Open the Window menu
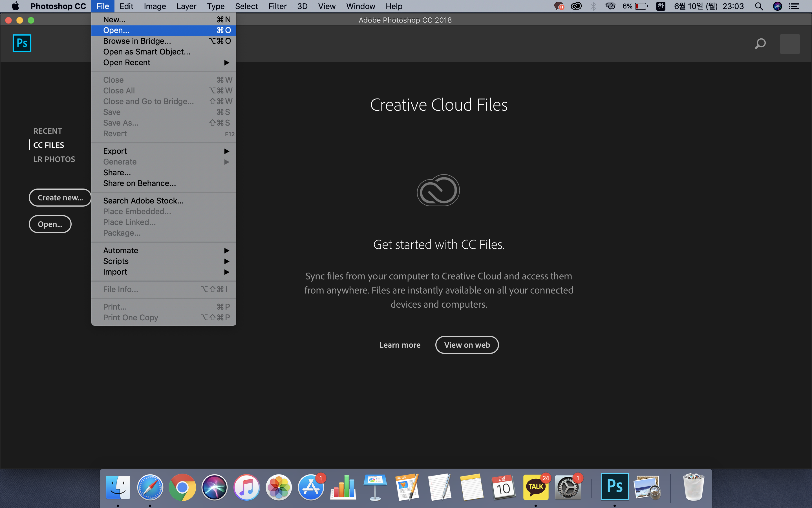The height and width of the screenshot is (508, 812). (361, 6)
